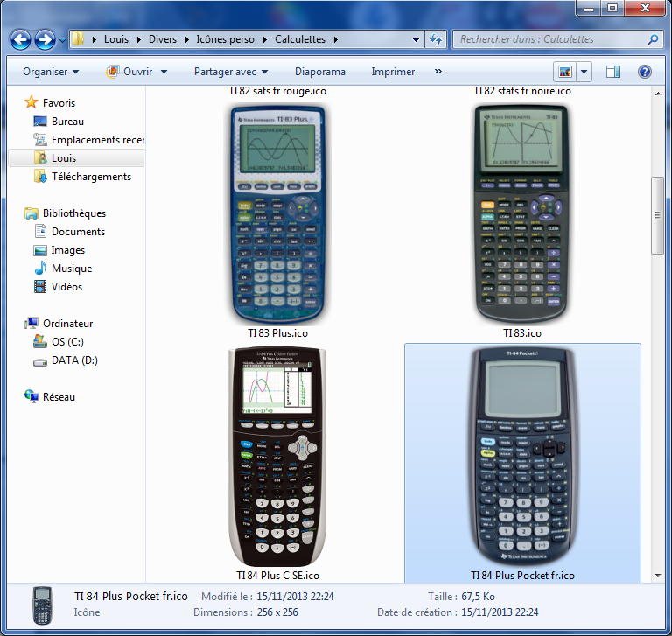
Task: Change view with the view icon button
Action: (x=565, y=72)
